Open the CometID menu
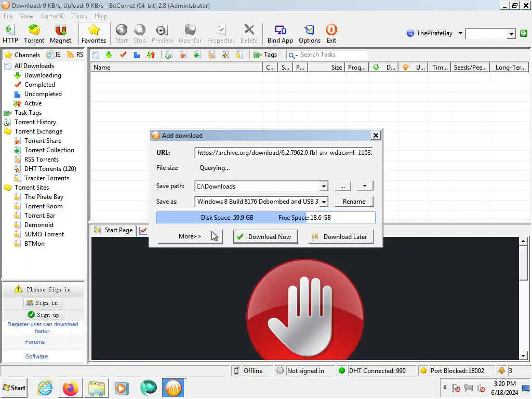 click(52, 16)
